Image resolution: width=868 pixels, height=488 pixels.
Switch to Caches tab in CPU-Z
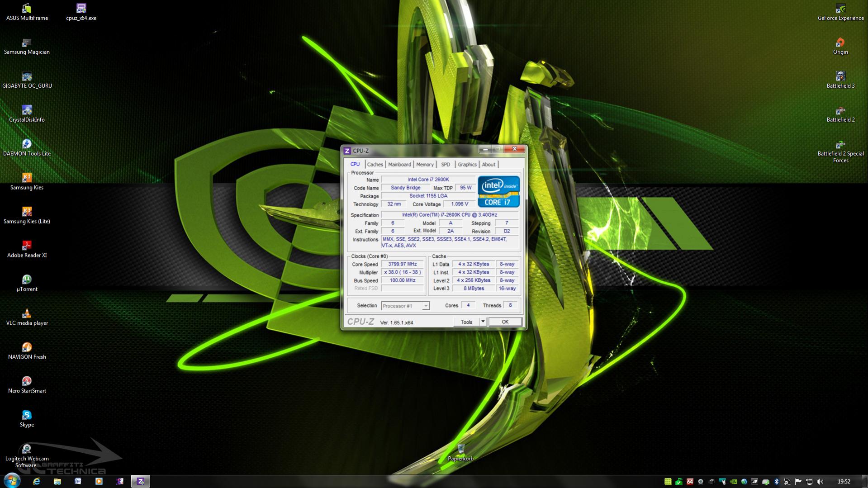375,165
